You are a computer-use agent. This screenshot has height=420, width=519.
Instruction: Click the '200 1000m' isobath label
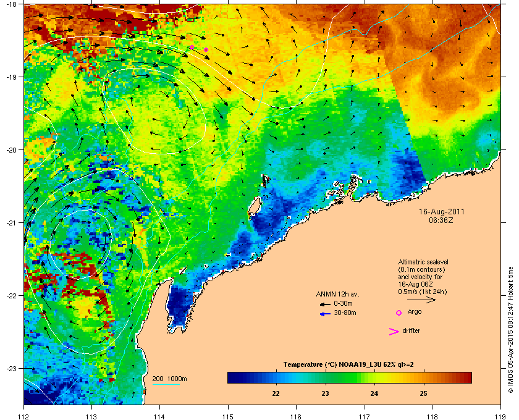(169, 379)
